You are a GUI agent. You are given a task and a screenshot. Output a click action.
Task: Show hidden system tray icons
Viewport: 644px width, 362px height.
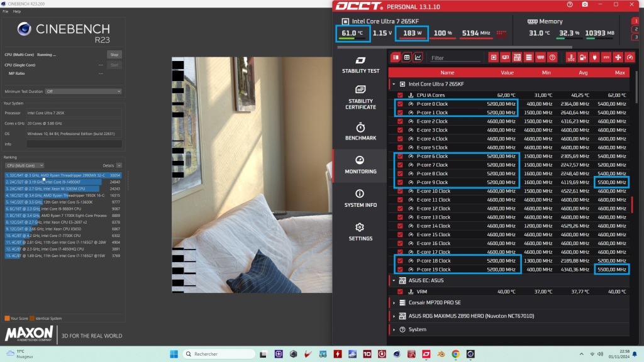(x=581, y=354)
